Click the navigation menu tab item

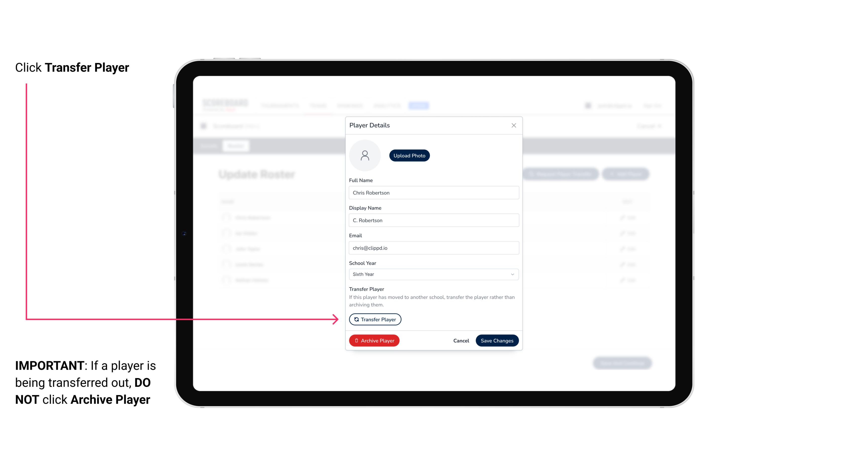(419, 105)
